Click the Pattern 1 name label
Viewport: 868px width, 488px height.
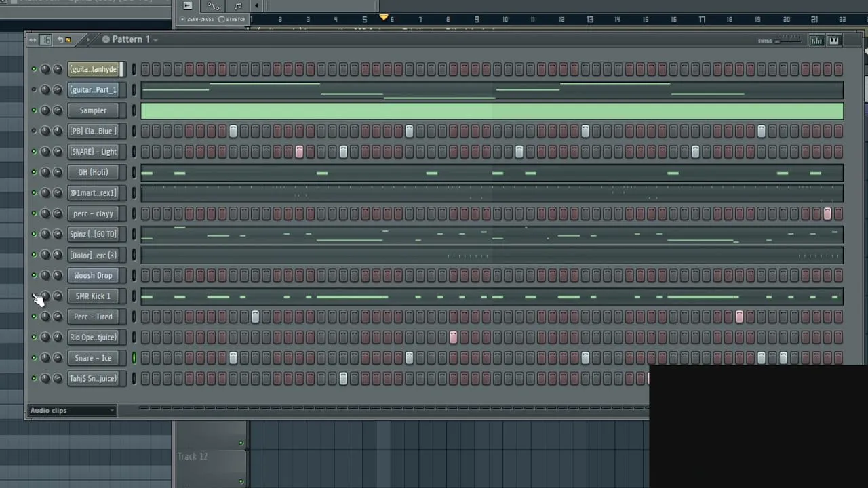(x=131, y=39)
